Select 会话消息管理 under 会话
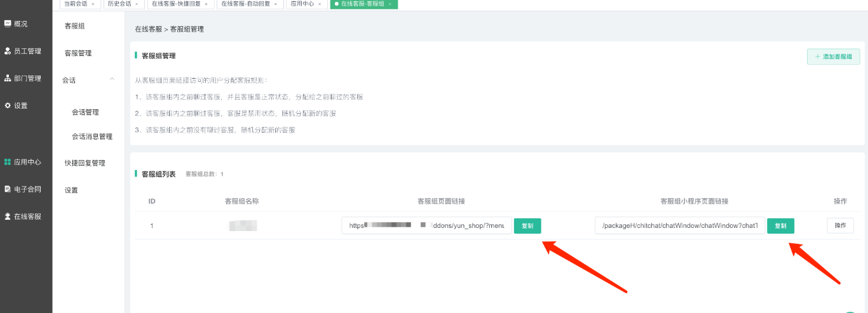This screenshot has width=868, height=313. point(92,137)
